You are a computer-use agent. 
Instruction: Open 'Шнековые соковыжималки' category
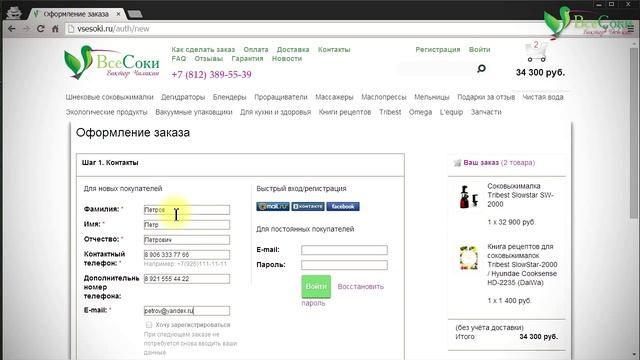[109, 97]
